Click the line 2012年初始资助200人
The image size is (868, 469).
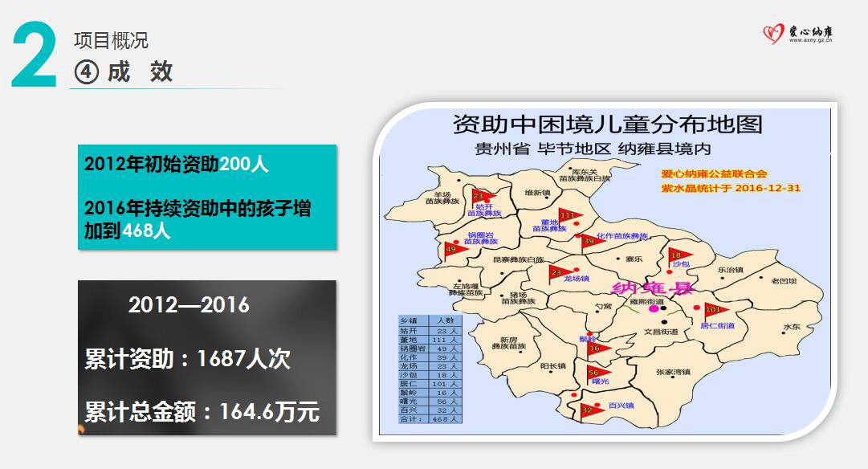[176, 165]
